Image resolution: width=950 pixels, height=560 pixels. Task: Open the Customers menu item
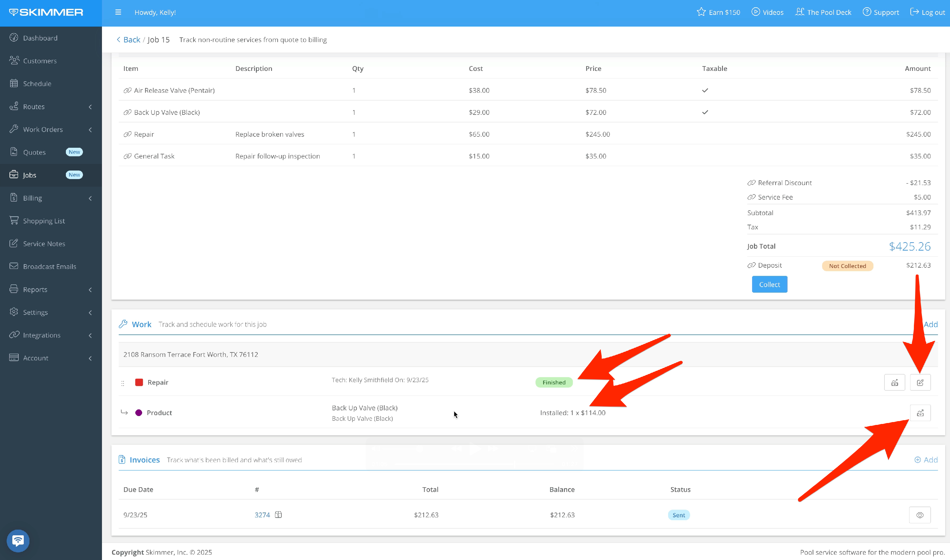coord(40,61)
